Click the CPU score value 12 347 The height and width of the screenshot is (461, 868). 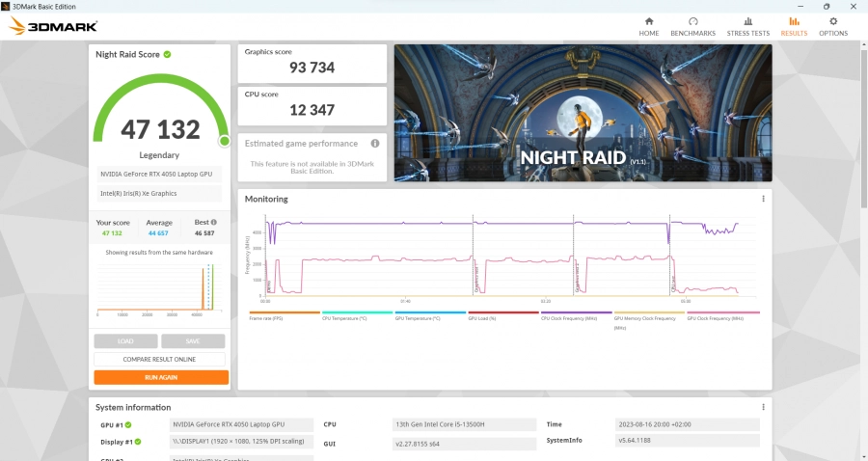pos(312,110)
